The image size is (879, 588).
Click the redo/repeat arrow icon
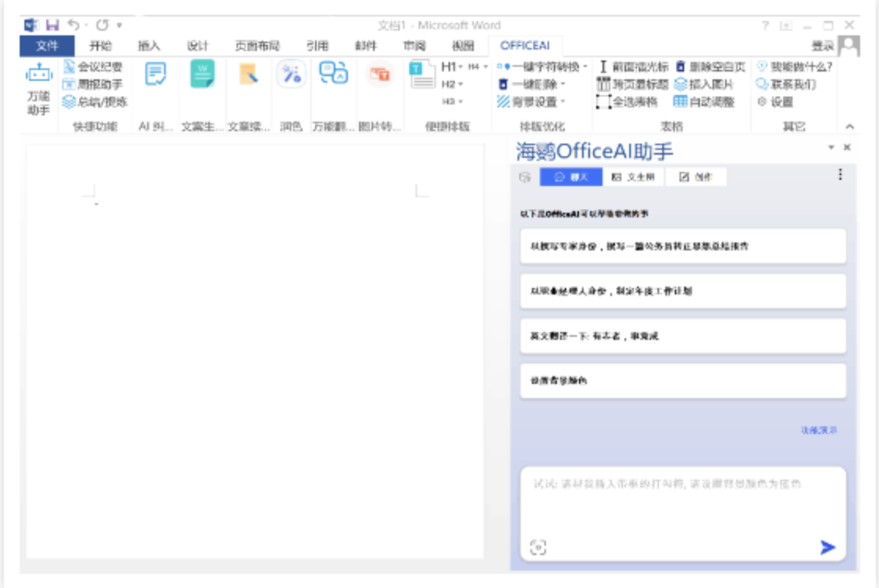pos(102,24)
